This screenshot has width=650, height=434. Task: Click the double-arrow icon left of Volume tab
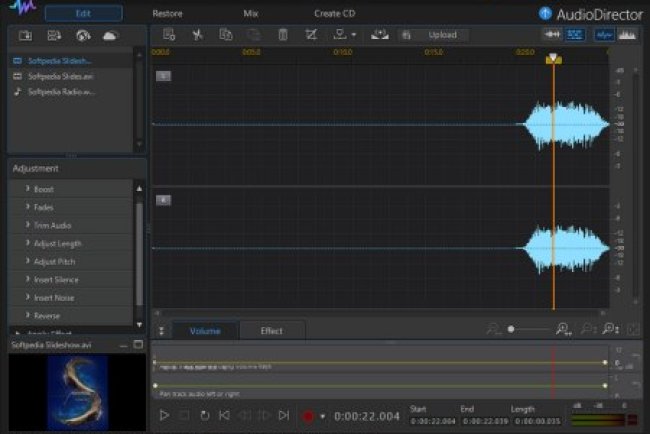pyautogui.click(x=162, y=331)
